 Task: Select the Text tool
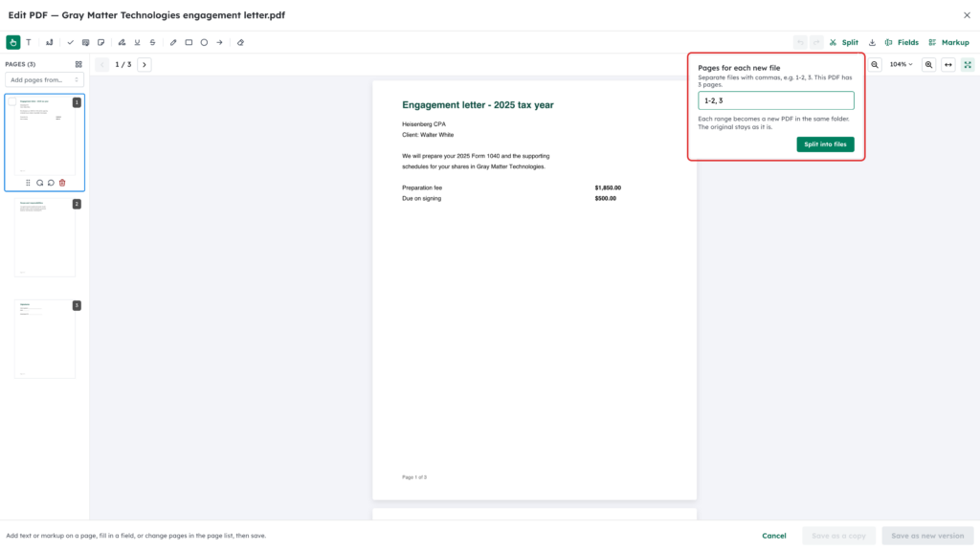(29, 42)
